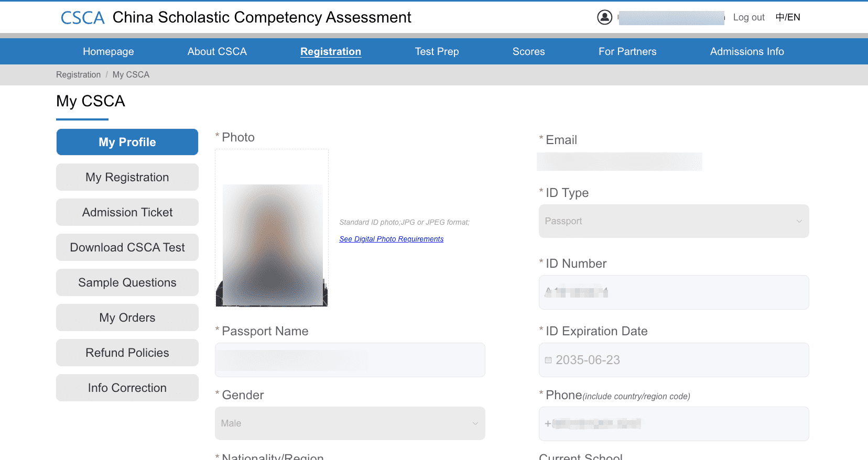View Refund Policies
868x460 pixels.
127,353
